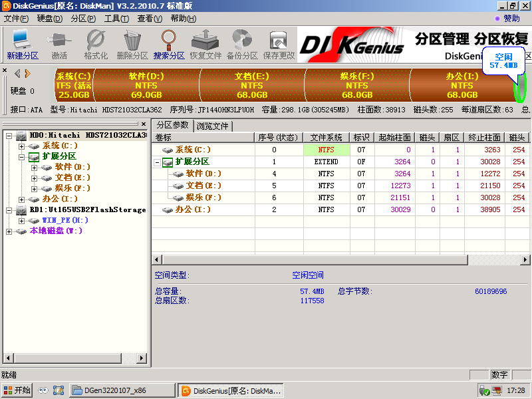Image resolution: width=532 pixels, height=399 pixels.
Task: Select 系统(C:) row in partition table
Action: 340,150
